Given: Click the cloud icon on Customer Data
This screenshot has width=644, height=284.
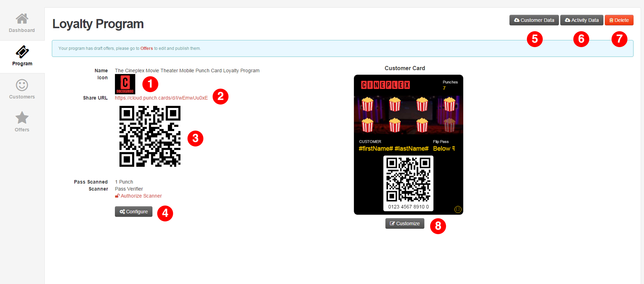Looking at the screenshot, I should (517, 20).
